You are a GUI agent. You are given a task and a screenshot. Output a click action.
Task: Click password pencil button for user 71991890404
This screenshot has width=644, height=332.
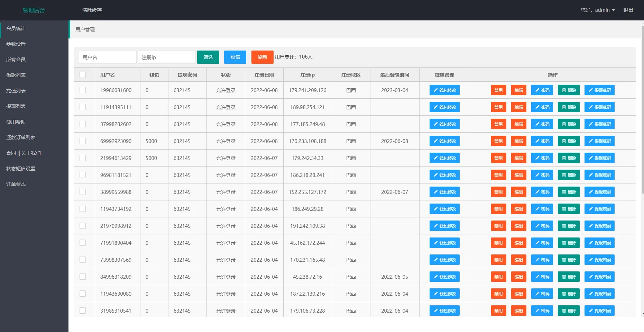(x=542, y=243)
